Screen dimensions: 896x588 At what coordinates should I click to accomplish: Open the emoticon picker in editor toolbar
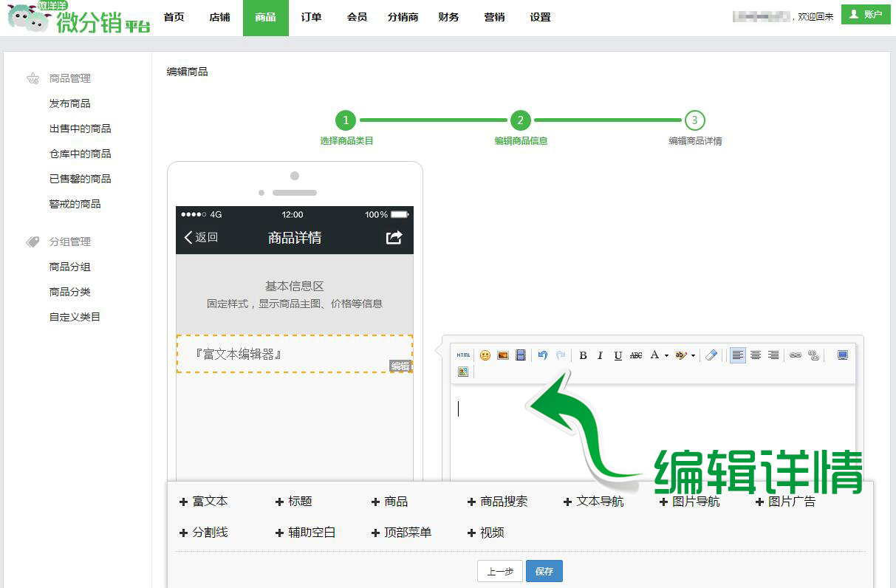[485, 355]
